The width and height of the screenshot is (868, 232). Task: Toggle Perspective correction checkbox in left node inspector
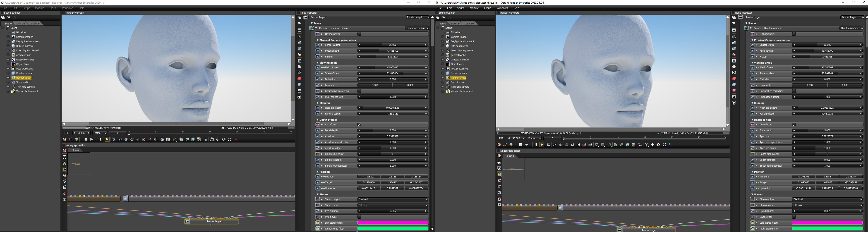359,91
